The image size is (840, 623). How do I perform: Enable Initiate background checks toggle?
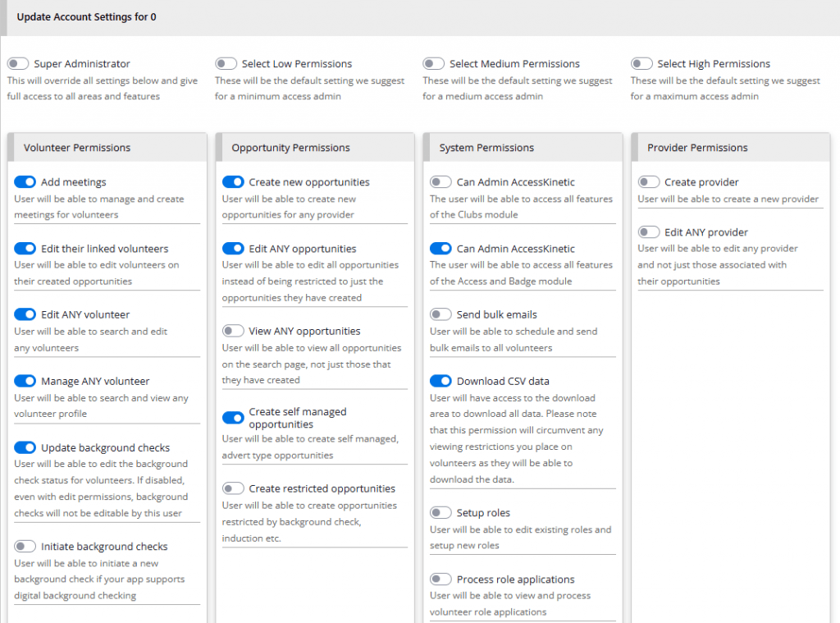(x=25, y=547)
